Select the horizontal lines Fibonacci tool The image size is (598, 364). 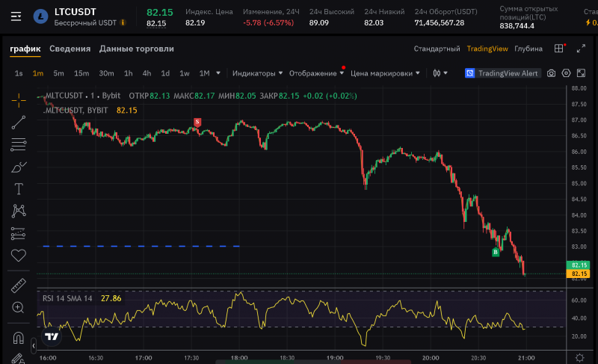pos(18,144)
